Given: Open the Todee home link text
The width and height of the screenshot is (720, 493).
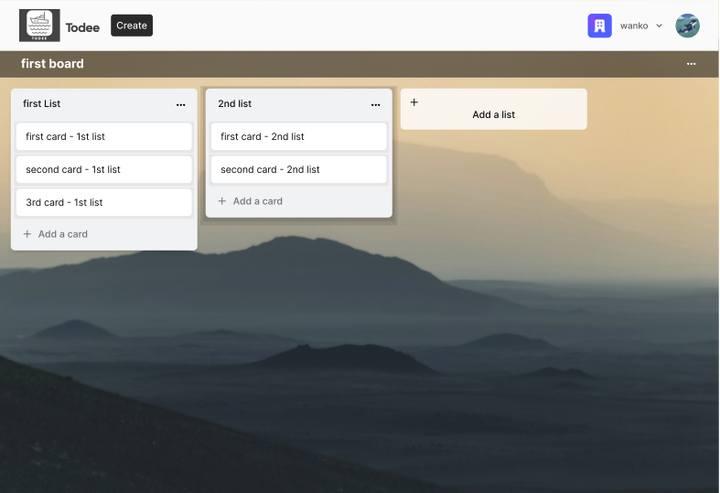Looking at the screenshot, I should [x=83, y=28].
